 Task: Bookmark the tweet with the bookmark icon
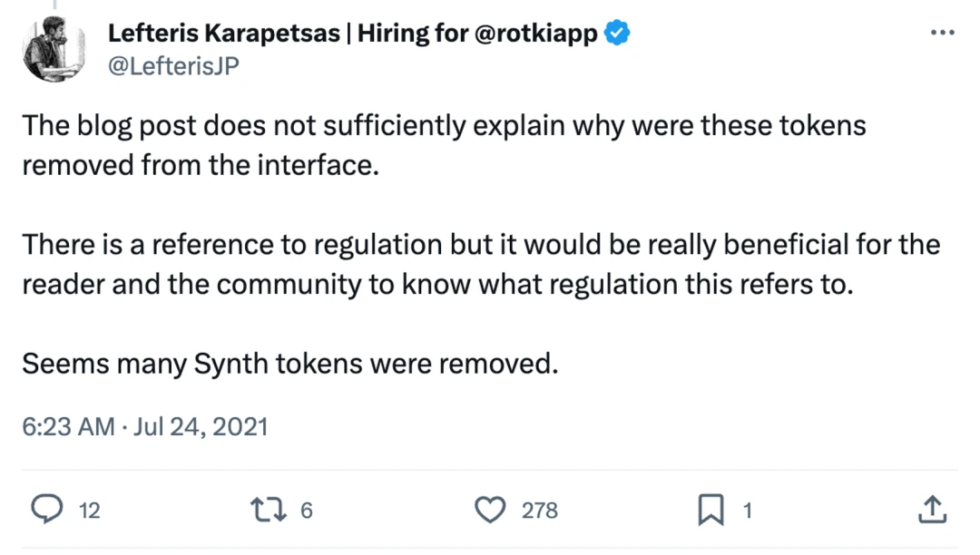pyautogui.click(x=710, y=511)
